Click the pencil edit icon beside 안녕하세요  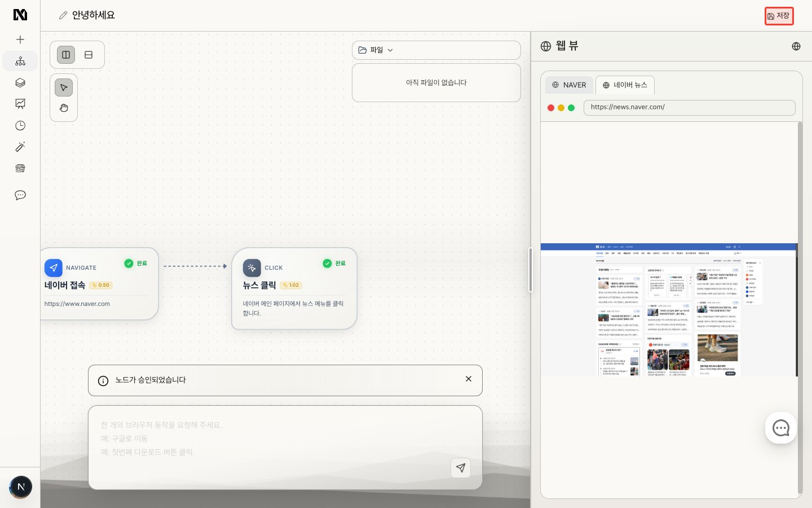[x=63, y=15]
